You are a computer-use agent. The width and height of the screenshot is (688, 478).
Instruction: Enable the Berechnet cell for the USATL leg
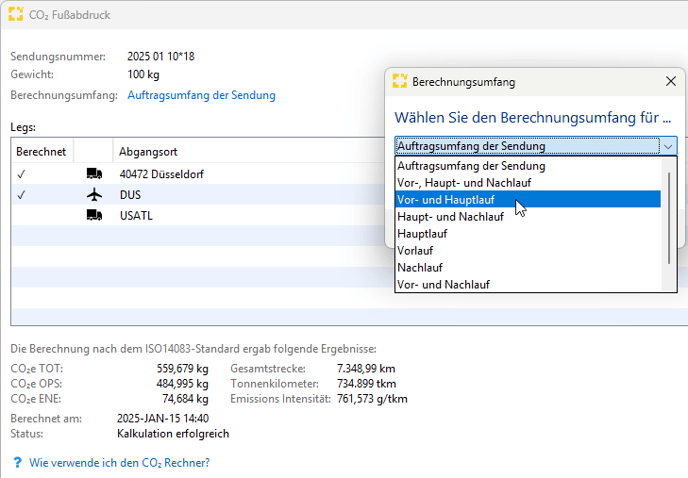coord(40,215)
